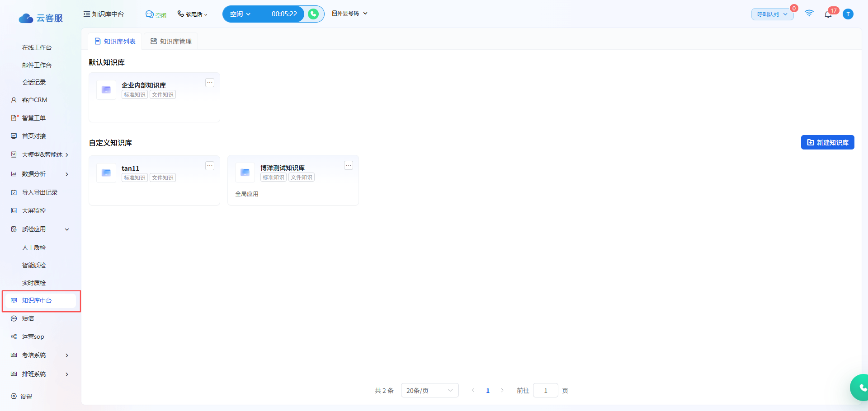The image size is (868, 411).
Task: Open the 博洋测试知识库 thumbnail
Action: (x=245, y=173)
